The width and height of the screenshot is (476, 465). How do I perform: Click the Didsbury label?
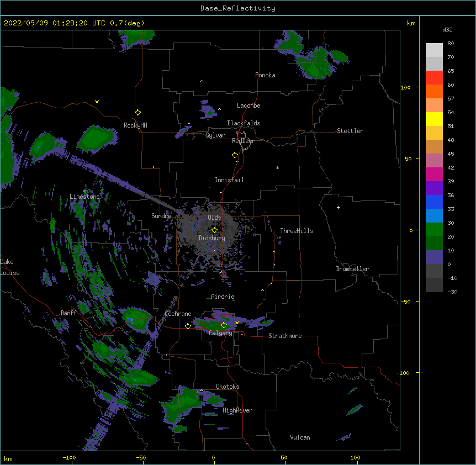pyautogui.click(x=211, y=238)
